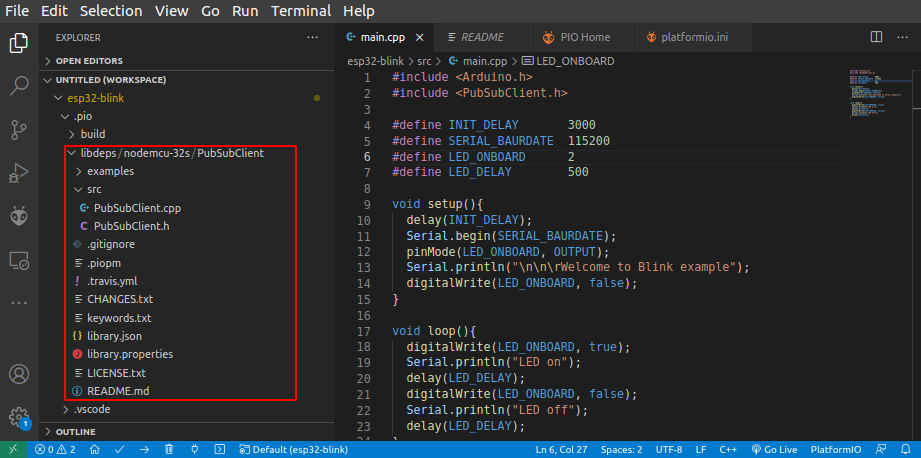The width and height of the screenshot is (921, 458).
Task: Show additional views ellipsis in activity bar
Action: (19, 303)
